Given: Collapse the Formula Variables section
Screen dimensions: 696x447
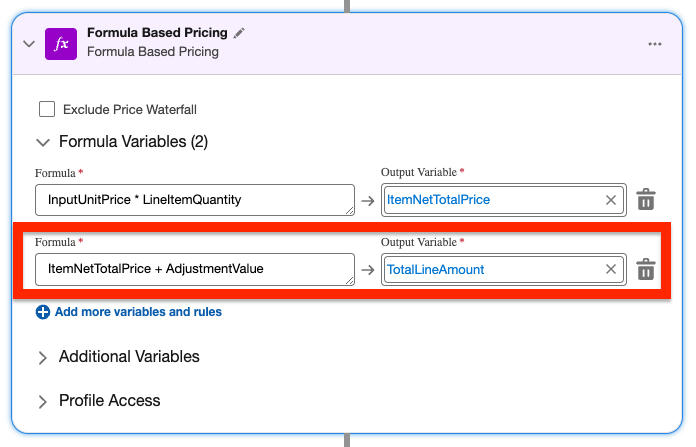Looking at the screenshot, I should [x=43, y=142].
